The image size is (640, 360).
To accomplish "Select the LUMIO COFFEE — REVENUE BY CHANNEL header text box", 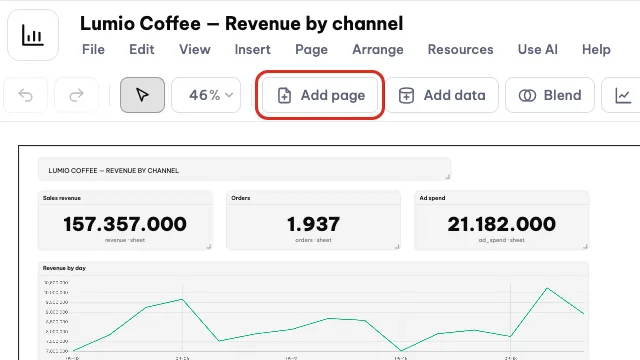I will 244,169.
